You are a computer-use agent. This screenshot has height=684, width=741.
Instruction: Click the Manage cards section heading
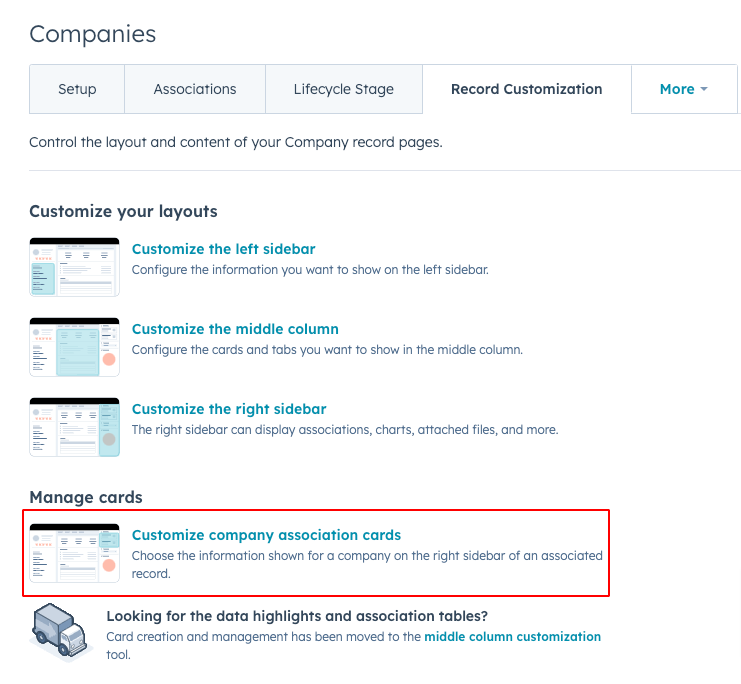click(x=86, y=497)
